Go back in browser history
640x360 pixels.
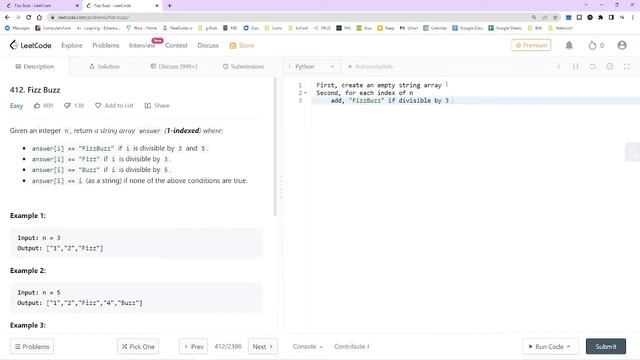tap(7, 17)
